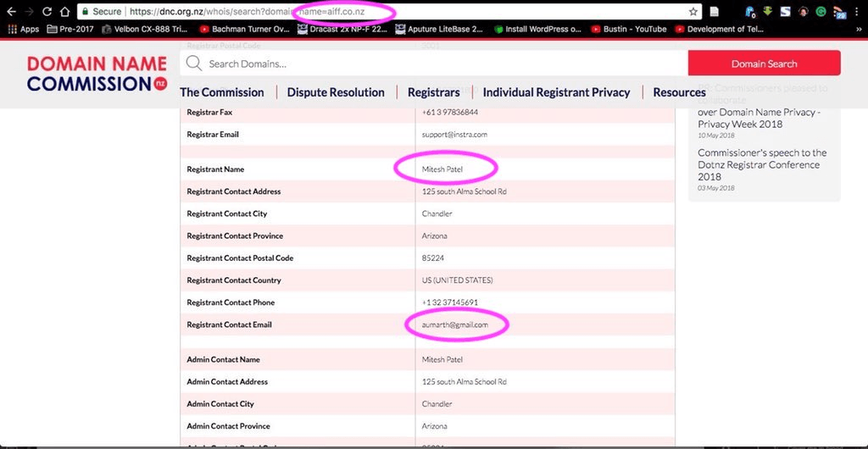This screenshot has width=868, height=449.
Task: Open the Resources menu
Action: point(679,92)
